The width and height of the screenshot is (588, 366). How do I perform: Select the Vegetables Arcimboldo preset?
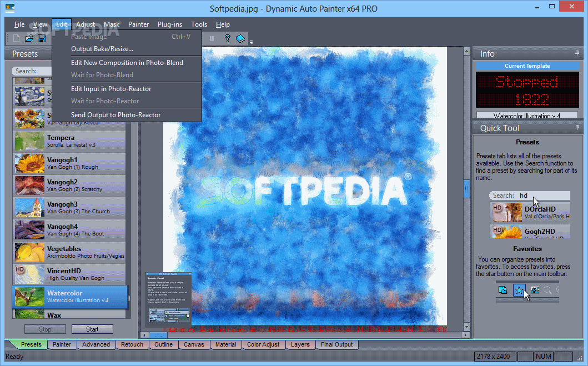pyautogui.click(x=70, y=252)
